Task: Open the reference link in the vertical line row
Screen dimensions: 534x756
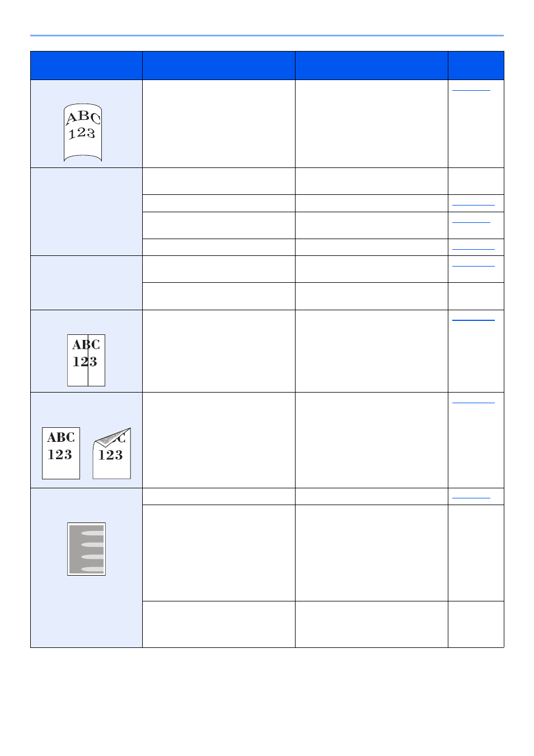Action: coord(474,320)
